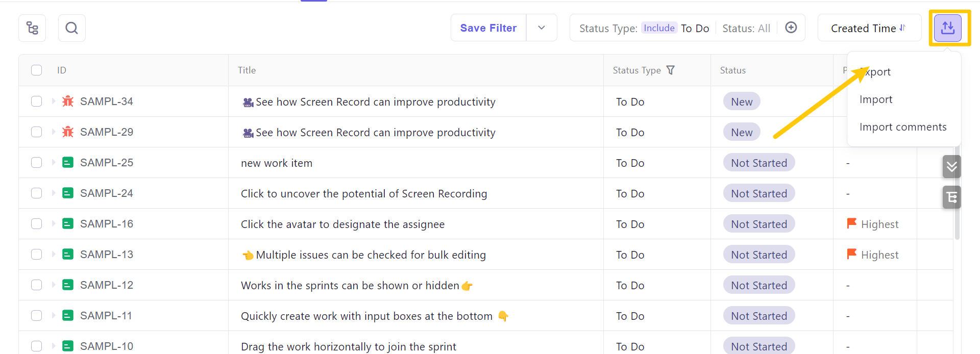The image size is (980, 354).
Task: Click the double chevron down icon
Action: pos(951,167)
